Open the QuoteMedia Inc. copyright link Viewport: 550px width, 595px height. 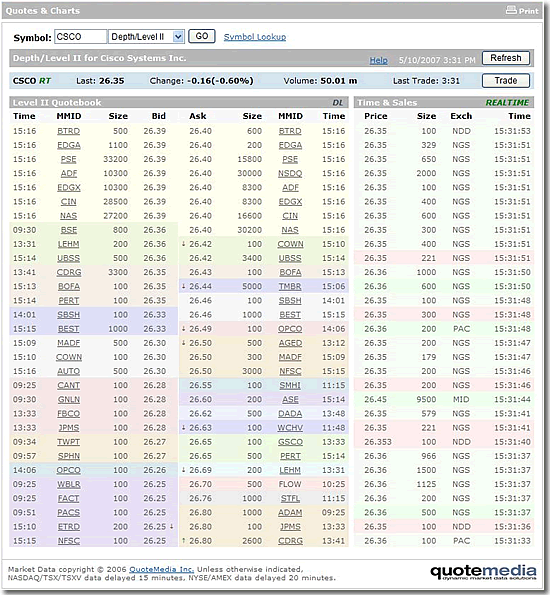(x=162, y=569)
